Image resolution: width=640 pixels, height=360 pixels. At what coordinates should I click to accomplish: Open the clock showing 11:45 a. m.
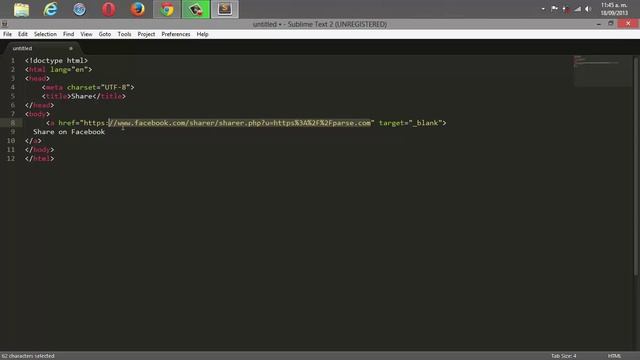pos(614,9)
